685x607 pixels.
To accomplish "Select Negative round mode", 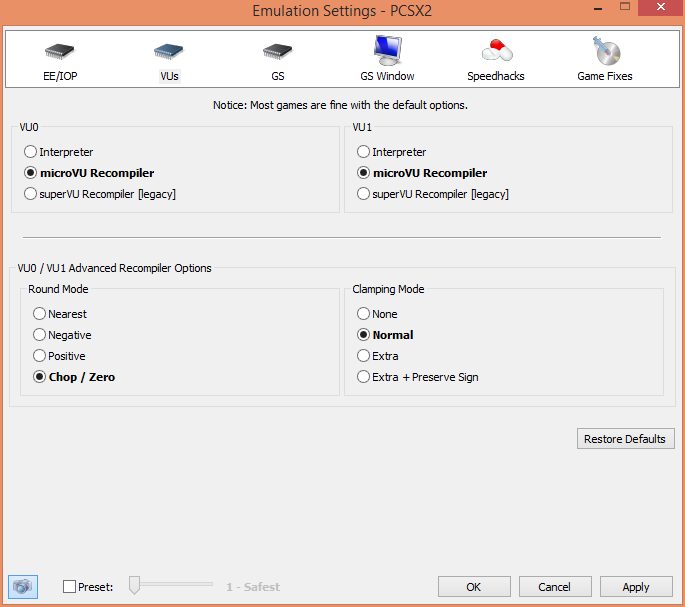I will pos(40,335).
